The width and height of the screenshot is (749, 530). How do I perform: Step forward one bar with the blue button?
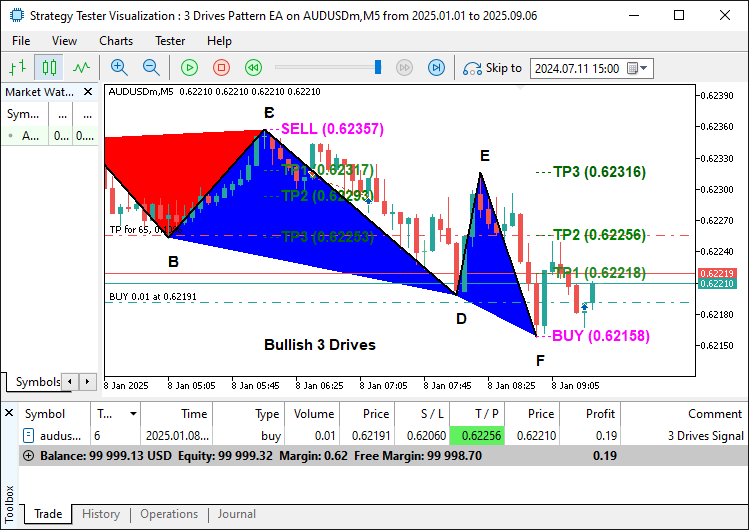click(436, 68)
